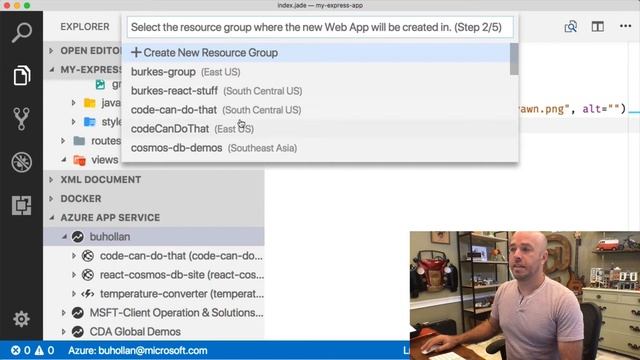Click the macOS red close window button
The width and height of the screenshot is (640, 360).
pos(7,6)
